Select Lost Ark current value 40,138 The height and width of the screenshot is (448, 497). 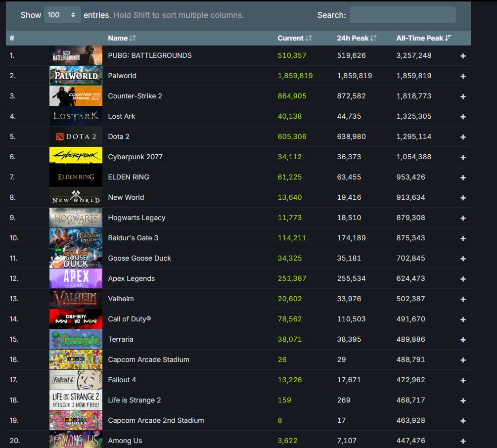(290, 116)
